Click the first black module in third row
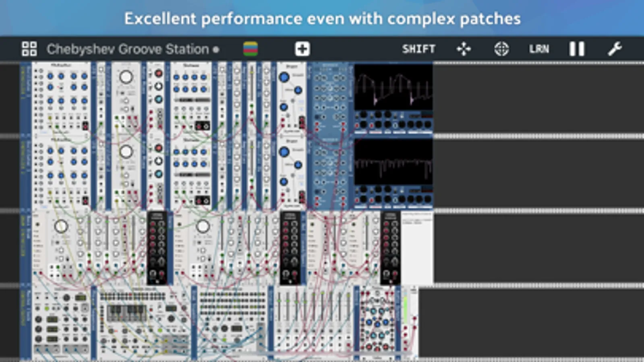This screenshot has height=362, width=644. (157, 248)
